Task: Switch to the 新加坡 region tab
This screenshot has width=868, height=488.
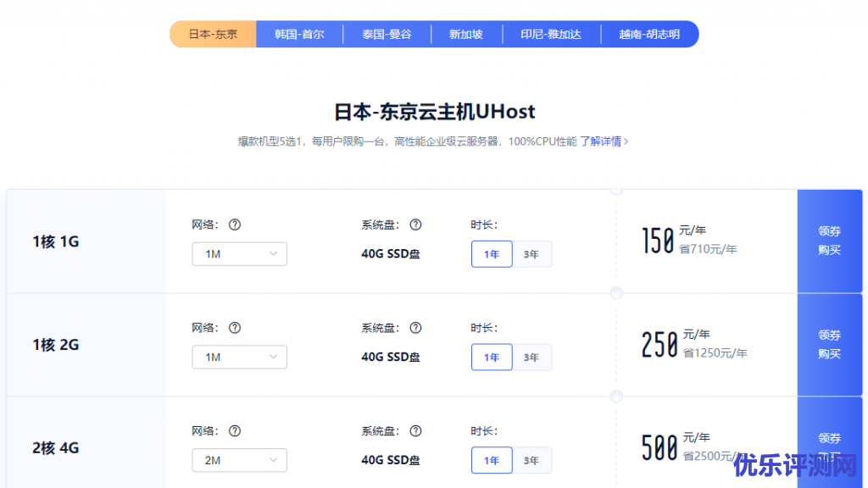Action: 465,35
